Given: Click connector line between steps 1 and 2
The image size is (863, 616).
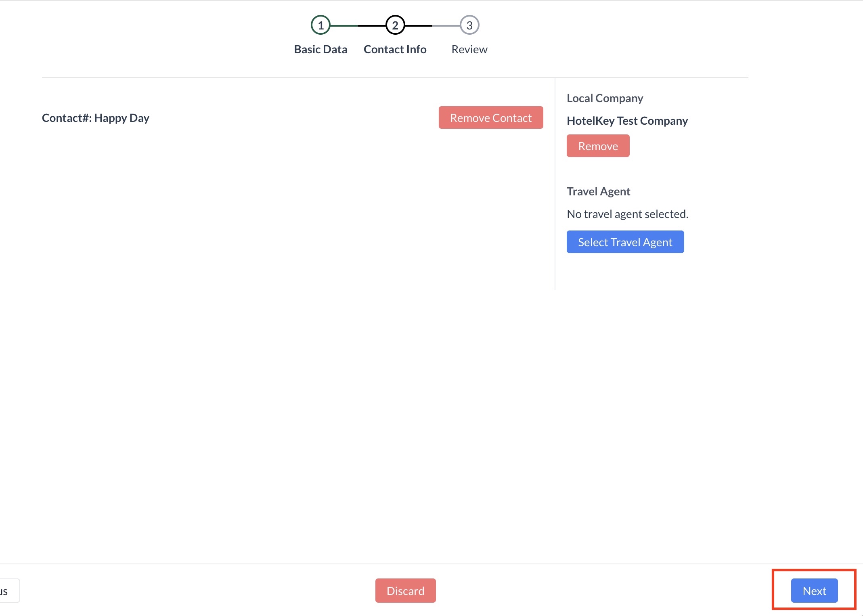Looking at the screenshot, I should [358, 25].
